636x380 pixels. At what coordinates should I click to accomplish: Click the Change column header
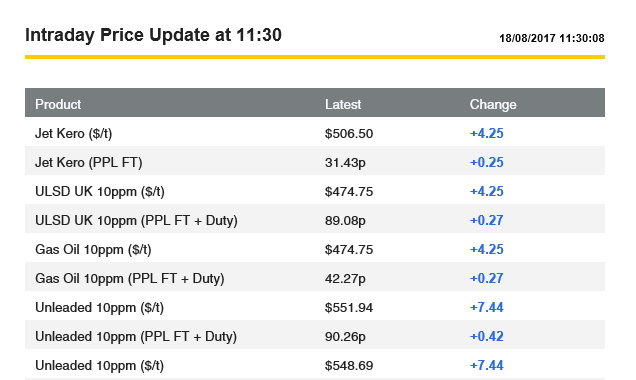pyautogui.click(x=493, y=105)
